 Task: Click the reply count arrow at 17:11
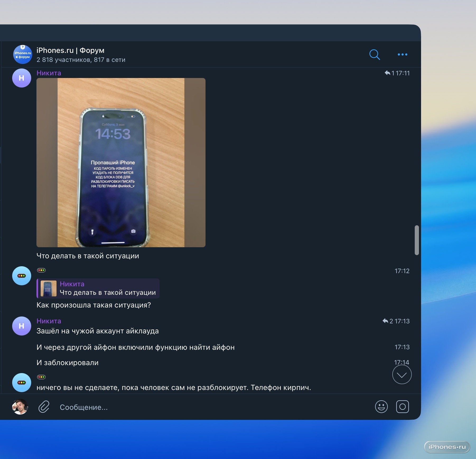[x=388, y=73]
